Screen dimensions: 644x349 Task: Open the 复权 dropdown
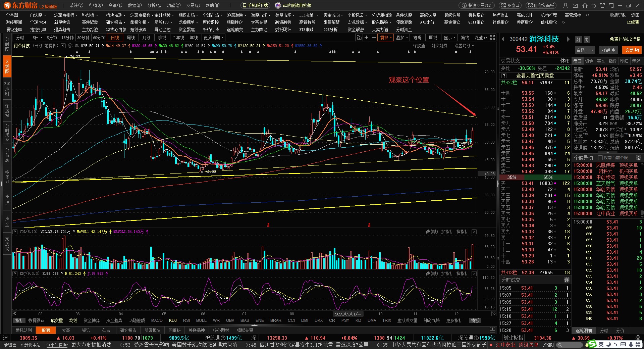(x=386, y=38)
